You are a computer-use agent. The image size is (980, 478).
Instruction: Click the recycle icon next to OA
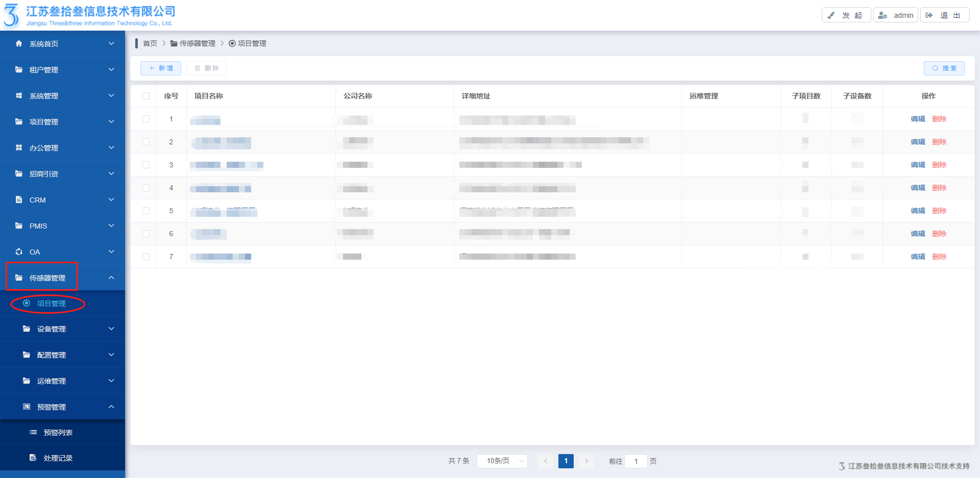[19, 252]
